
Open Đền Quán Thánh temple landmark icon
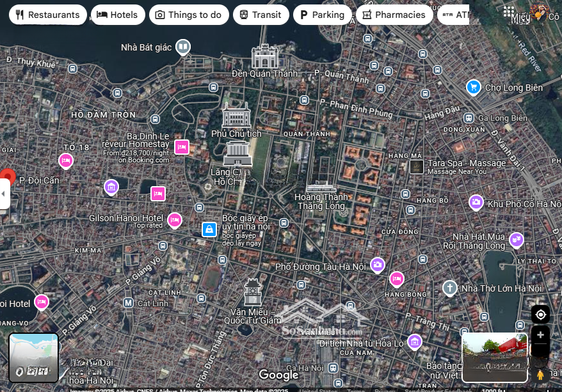click(x=265, y=56)
